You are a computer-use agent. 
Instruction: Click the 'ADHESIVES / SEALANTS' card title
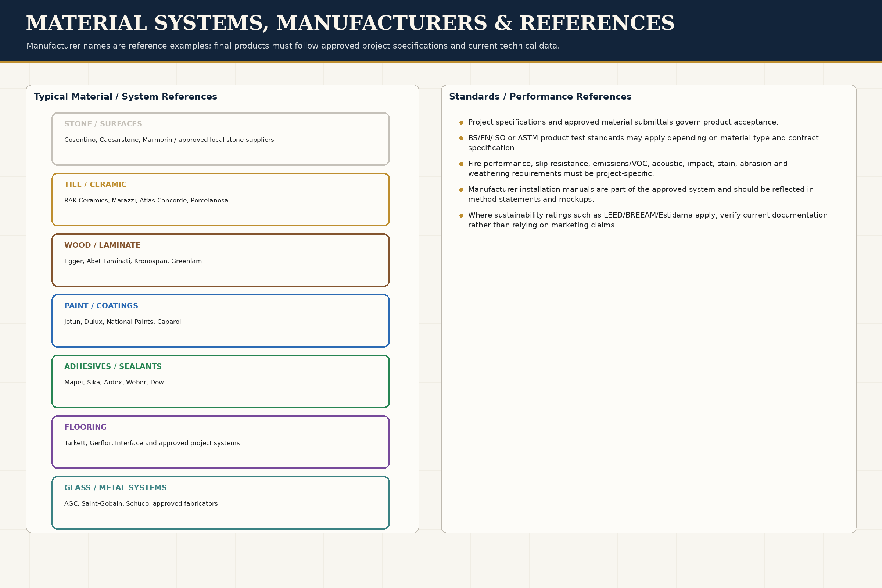(113, 367)
